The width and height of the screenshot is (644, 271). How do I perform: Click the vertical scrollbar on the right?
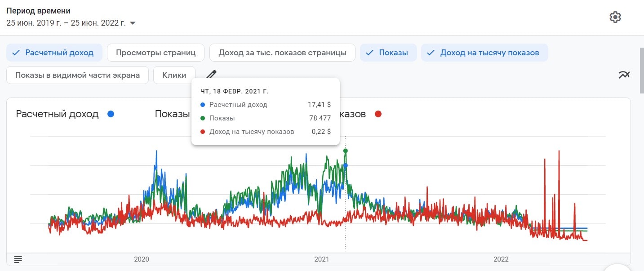coord(641,70)
